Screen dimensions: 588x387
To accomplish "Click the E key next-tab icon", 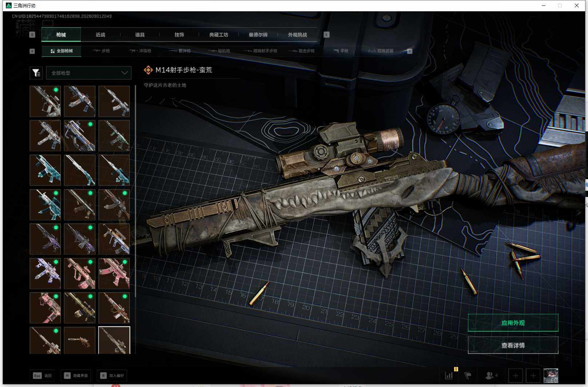I will 326,35.
